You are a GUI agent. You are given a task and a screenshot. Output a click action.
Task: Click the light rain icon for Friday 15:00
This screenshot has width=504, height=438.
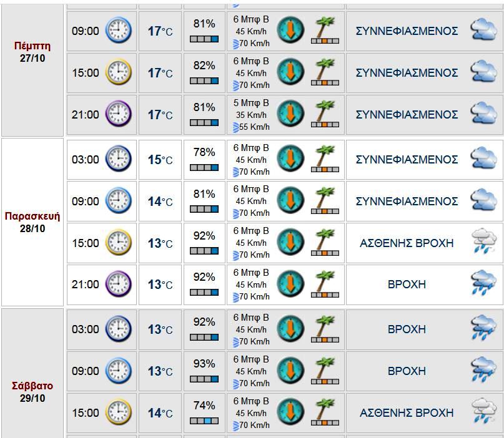pyautogui.click(x=483, y=243)
